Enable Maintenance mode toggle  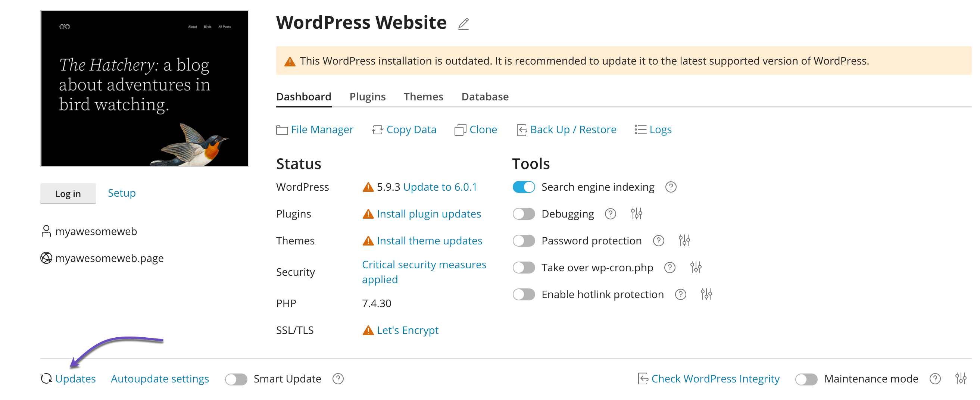click(x=806, y=379)
